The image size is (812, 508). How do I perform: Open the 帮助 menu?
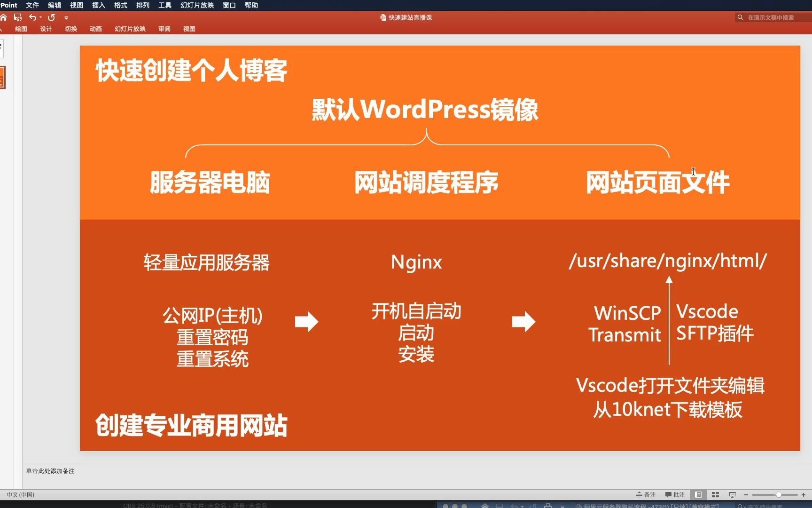[x=251, y=5]
